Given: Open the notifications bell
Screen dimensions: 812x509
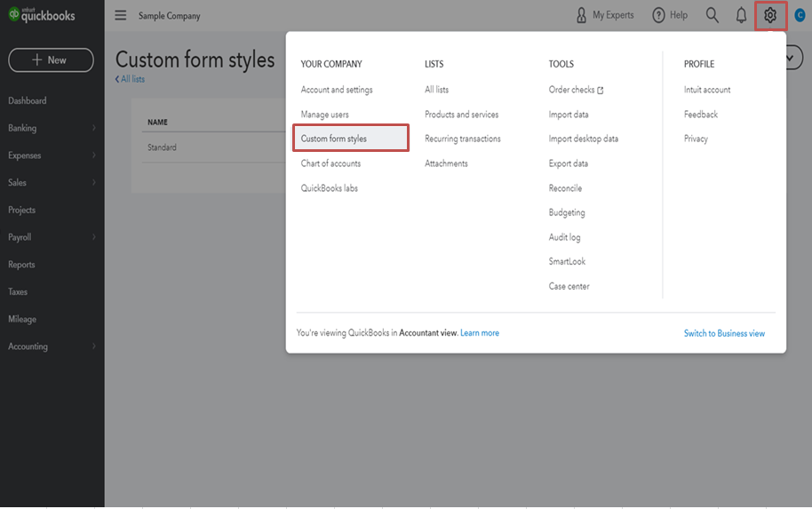Looking at the screenshot, I should [x=741, y=15].
